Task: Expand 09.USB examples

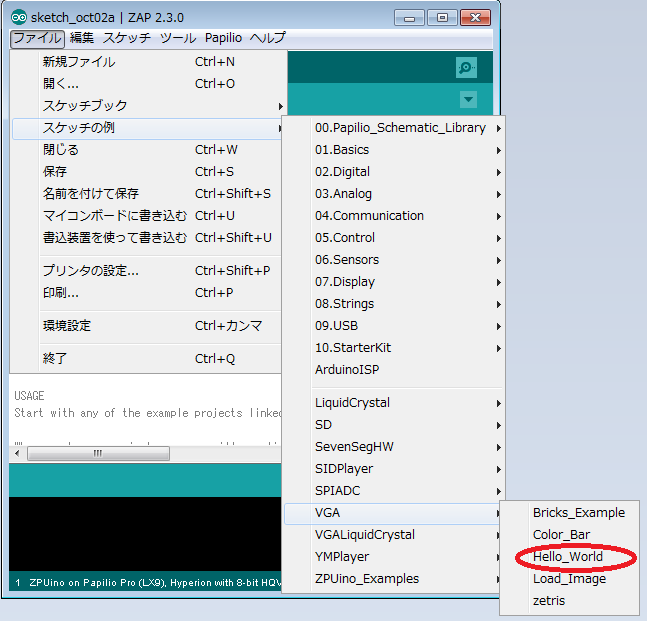Action: [394, 326]
